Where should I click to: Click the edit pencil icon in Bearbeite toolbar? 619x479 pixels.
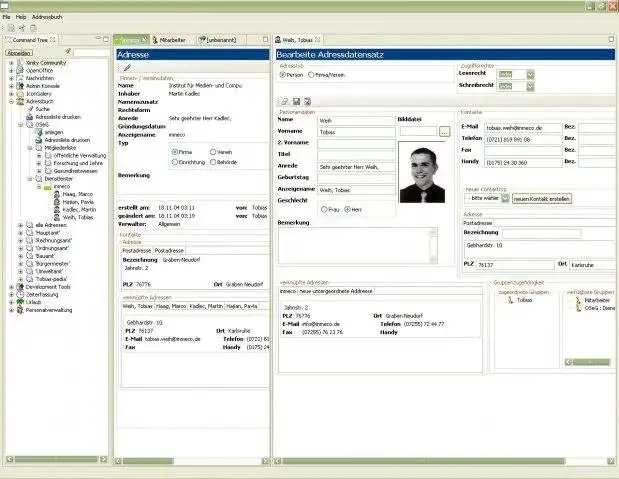pos(285,102)
